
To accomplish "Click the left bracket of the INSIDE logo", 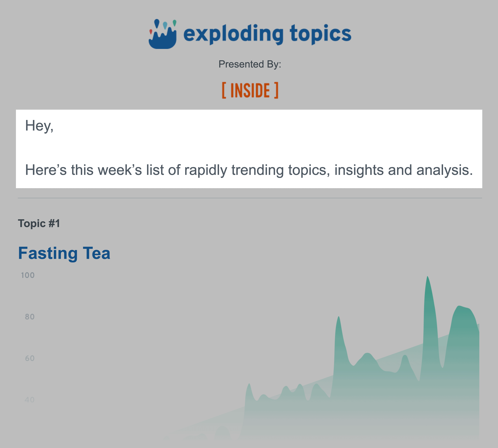I will pyautogui.click(x=224, y=90).
